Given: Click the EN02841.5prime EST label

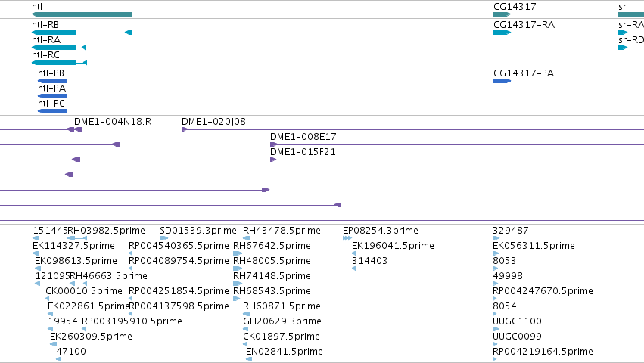Looking at the screenshot, I should coord(285,352).
